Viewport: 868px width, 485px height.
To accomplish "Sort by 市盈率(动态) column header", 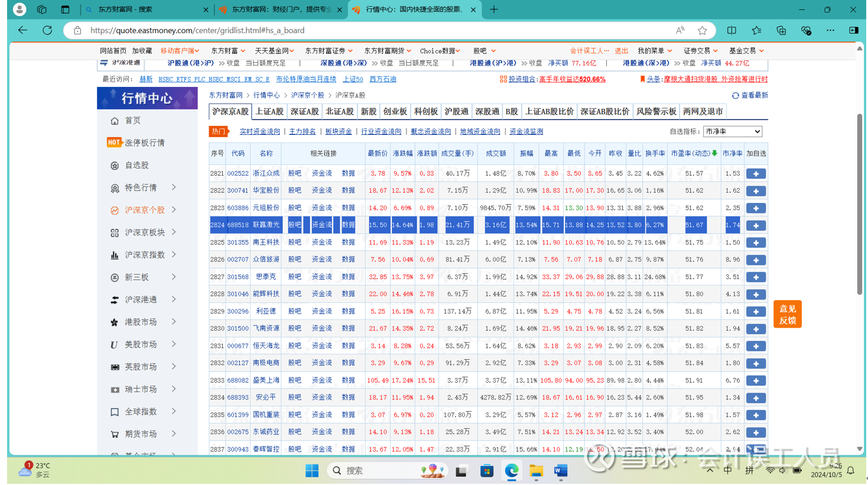I will pos(694,154).
